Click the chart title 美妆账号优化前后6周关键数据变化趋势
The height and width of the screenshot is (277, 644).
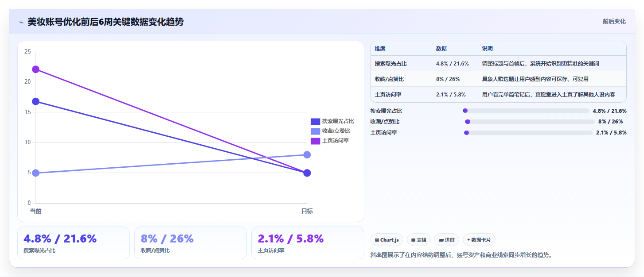105,22
